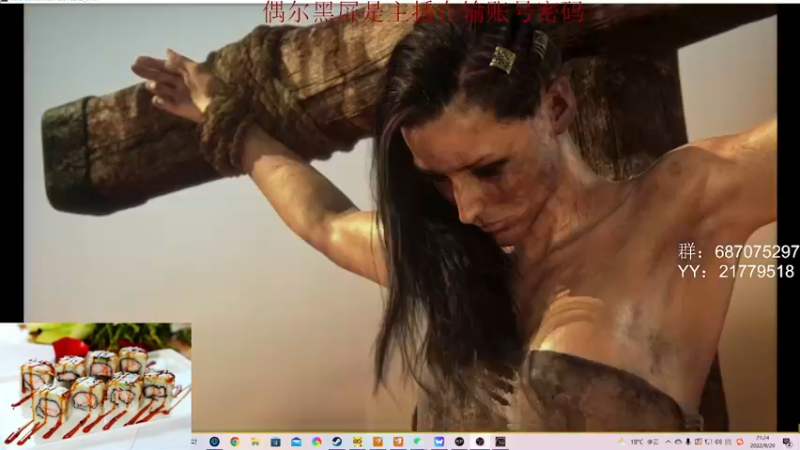The image size is (800, 450).
Task: Open the orange app next to question-mark icon
Action: point(398,441)
